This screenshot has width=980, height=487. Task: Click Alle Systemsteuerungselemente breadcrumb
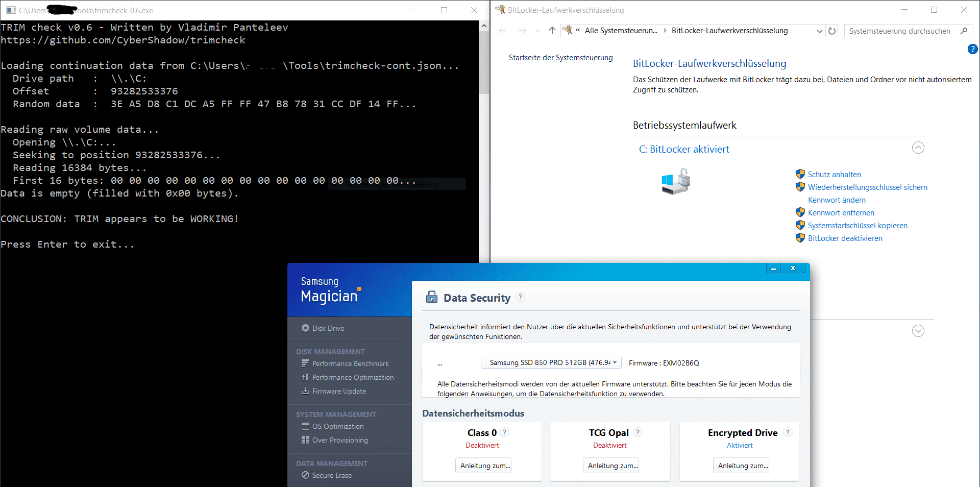(x=621, y=31)
